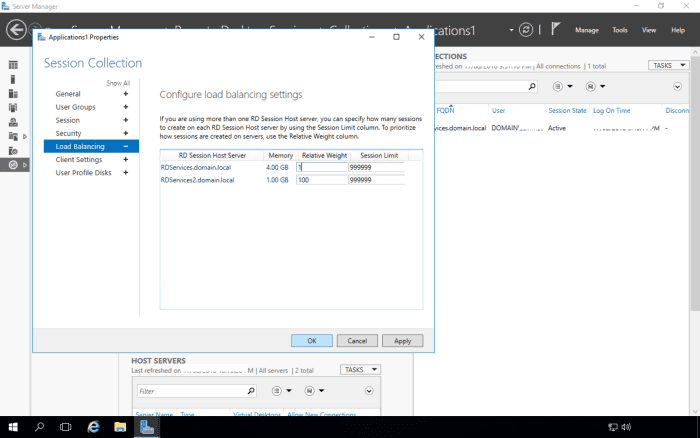
Task: Select the Local Server sidebar icon
Action: tap(13, 79)
